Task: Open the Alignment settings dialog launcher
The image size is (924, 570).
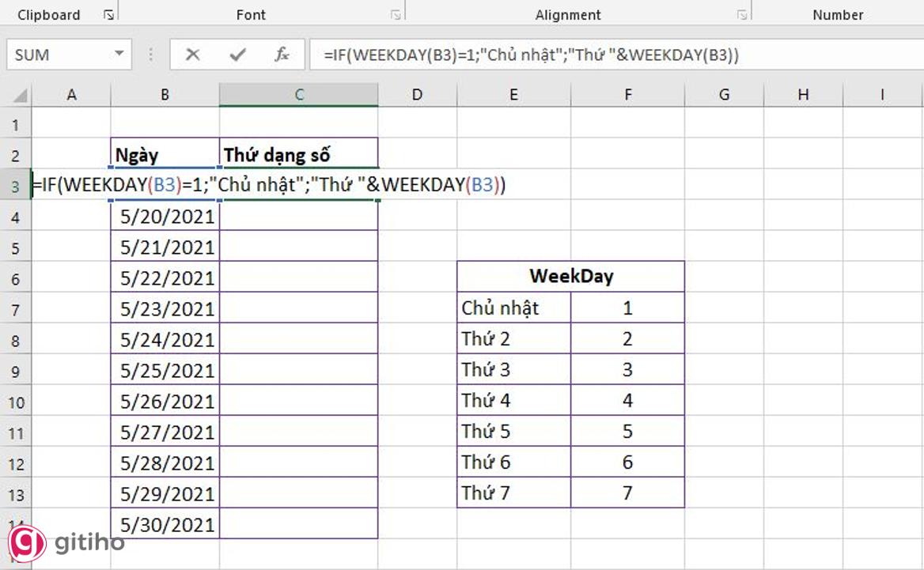Action: coord(741,14)
